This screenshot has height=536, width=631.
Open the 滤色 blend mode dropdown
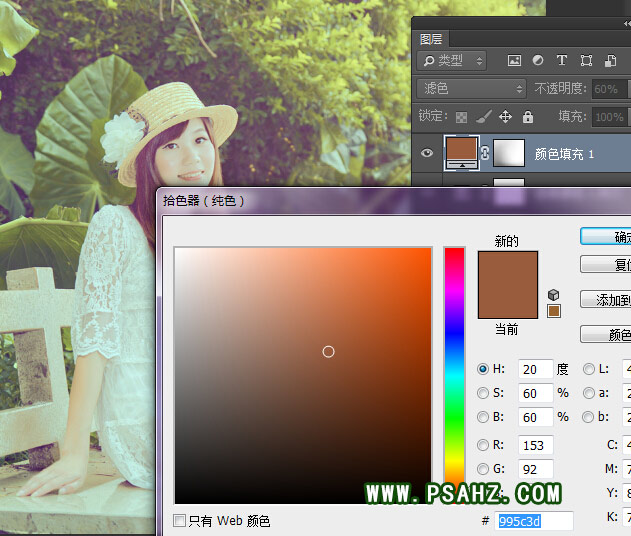(x=471, y=89)
